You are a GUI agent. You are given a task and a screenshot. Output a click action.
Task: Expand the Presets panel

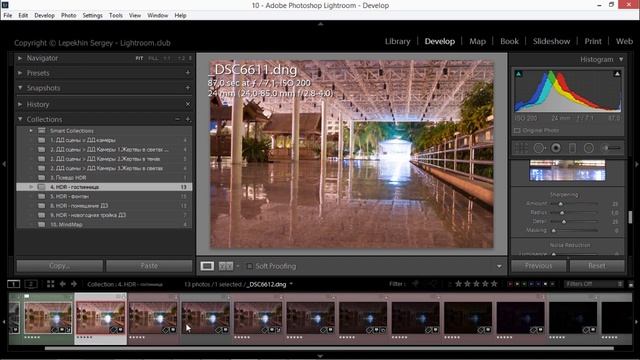pyautogui.click(x=20, y=73)
